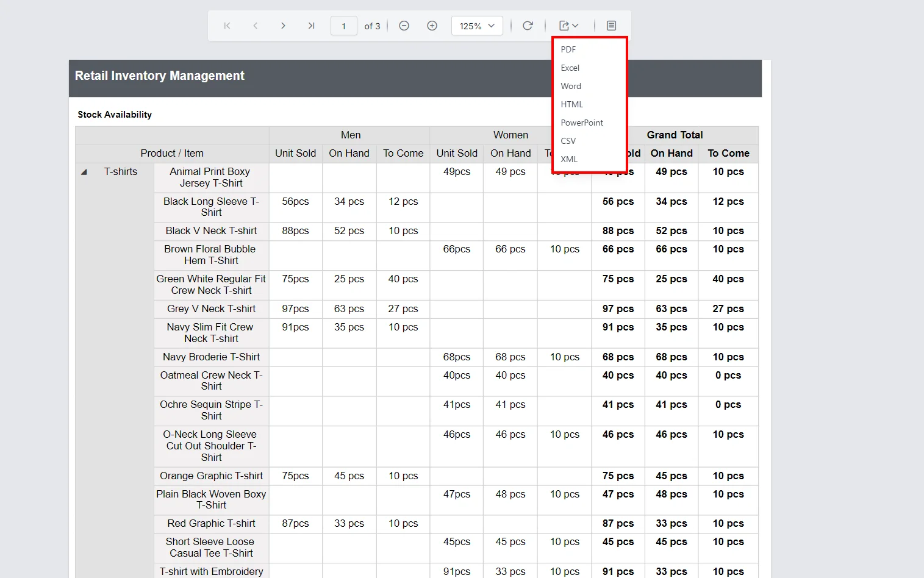Navigate to the next page

tap(283, 26)
